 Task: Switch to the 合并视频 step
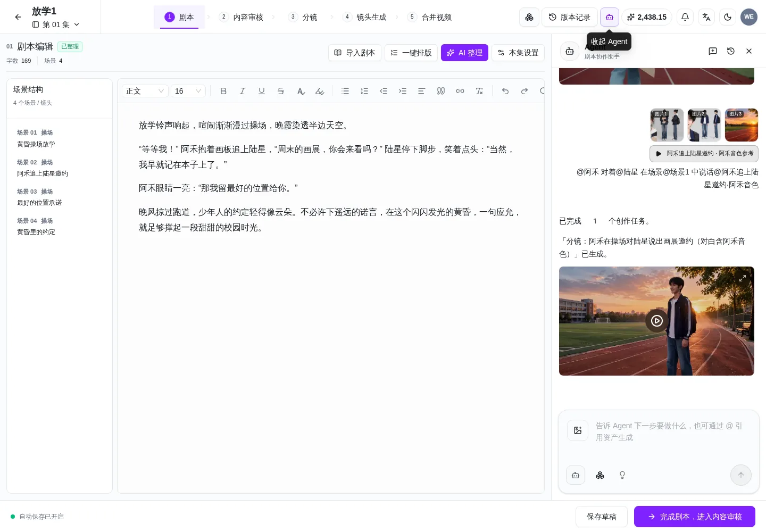click(x=429, y=17)
